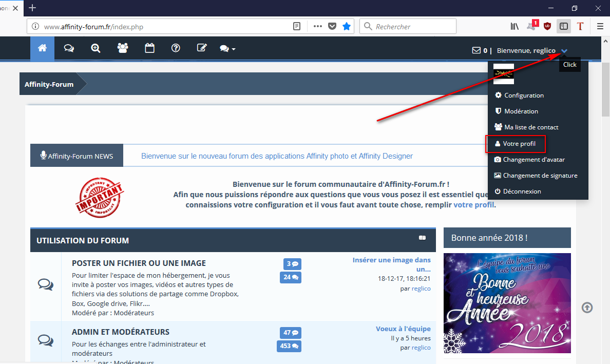The width and height of the screenshot is (610, 364).
Task: Open the uBlock Origin shield icon
Action: (x=547, y=27)
